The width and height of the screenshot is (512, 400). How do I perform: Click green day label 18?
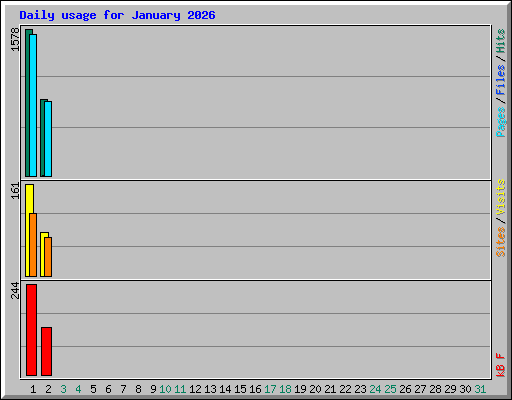[285, 389]
